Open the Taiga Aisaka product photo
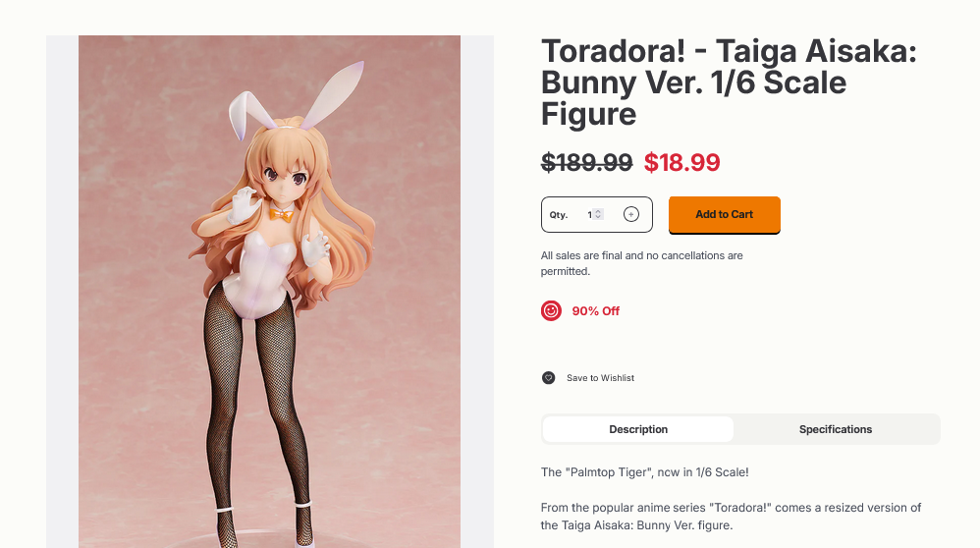This screenshot has height=548, width=980. [269, 291]
